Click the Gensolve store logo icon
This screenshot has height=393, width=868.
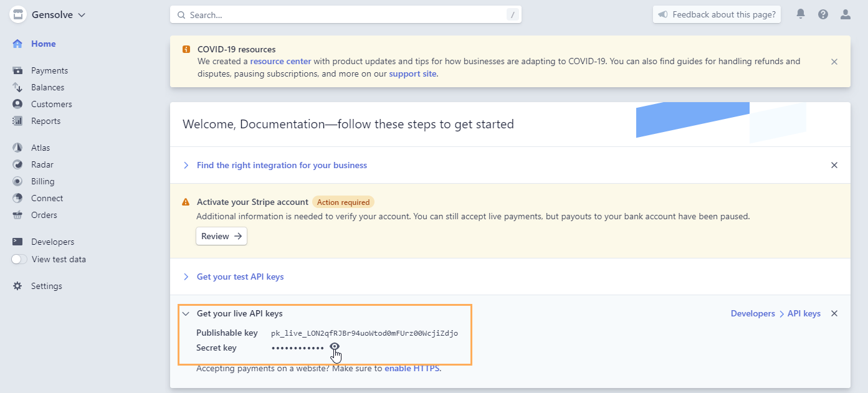tap(17, 14)
